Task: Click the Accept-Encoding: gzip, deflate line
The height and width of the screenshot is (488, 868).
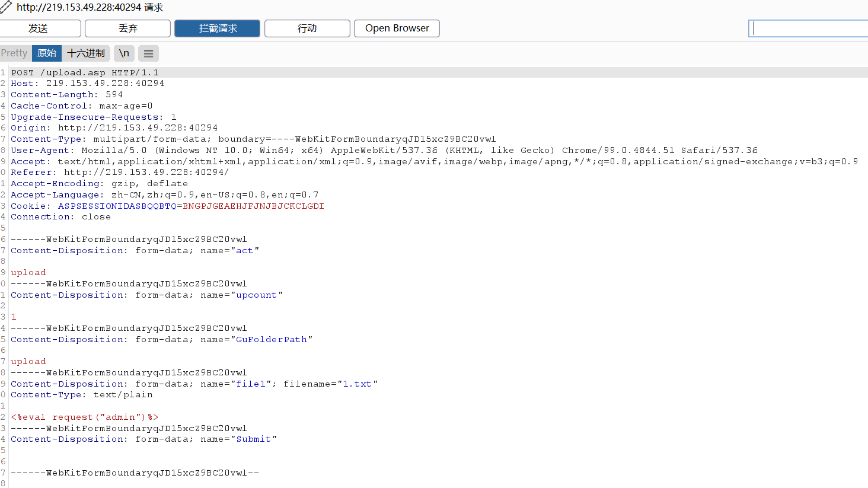Action: click(x=99, y=184)
